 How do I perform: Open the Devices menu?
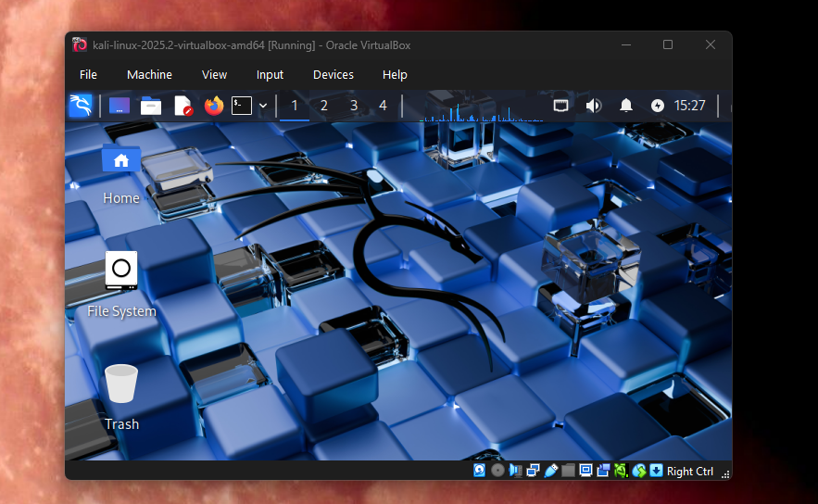(333, 75)
